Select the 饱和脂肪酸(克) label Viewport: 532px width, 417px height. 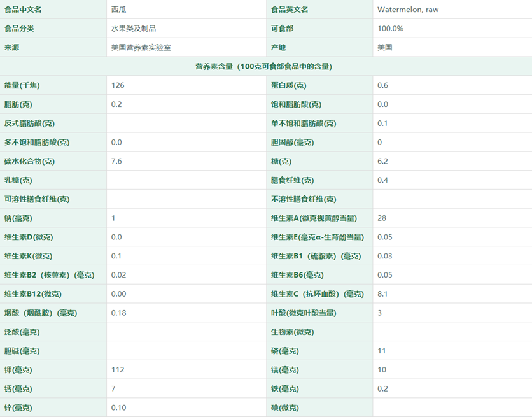[x=296, y=104]
